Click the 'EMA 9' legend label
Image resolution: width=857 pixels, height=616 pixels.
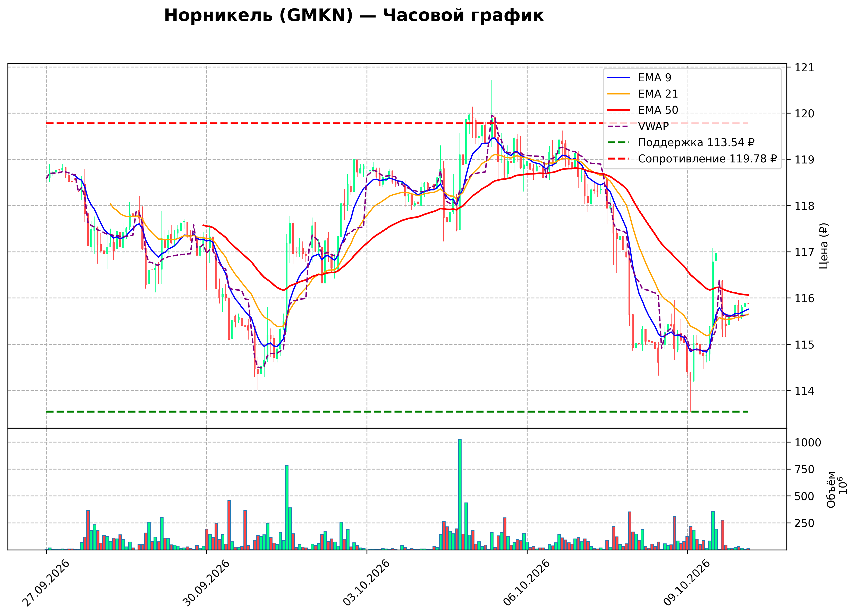coord(655,77)
